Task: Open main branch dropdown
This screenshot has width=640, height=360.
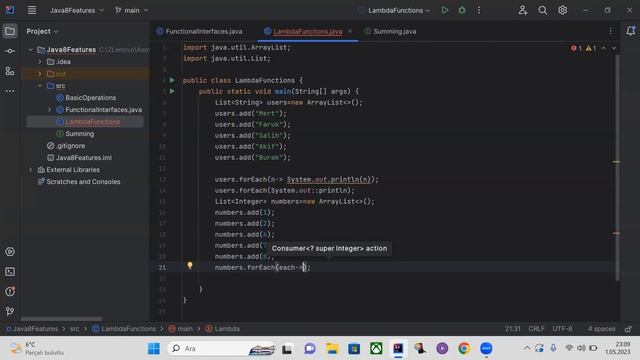Action: [131, 10]
